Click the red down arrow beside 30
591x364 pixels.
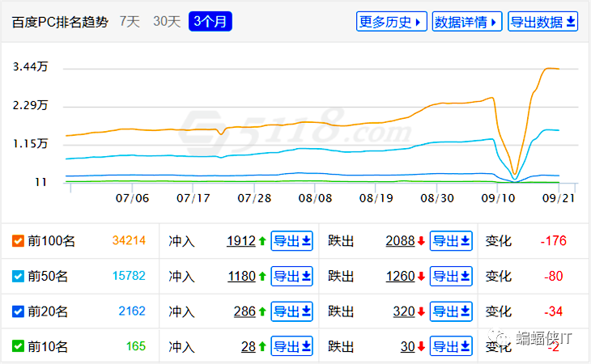421,346
